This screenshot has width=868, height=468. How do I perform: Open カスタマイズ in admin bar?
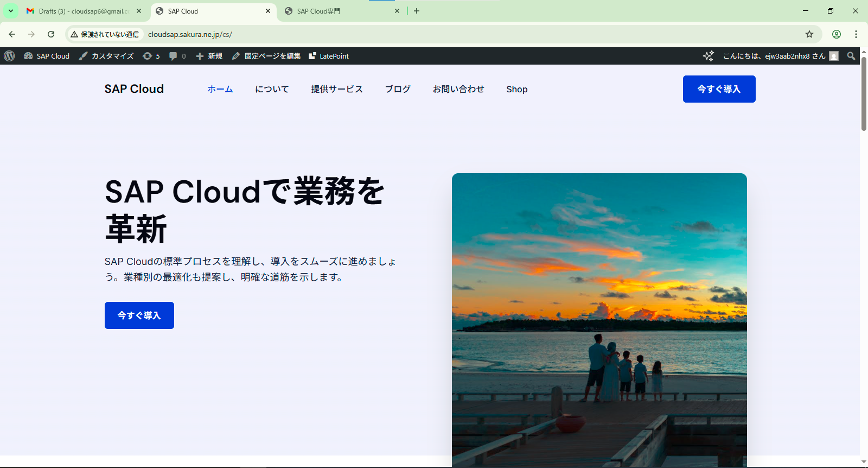(x=106, y=56)
